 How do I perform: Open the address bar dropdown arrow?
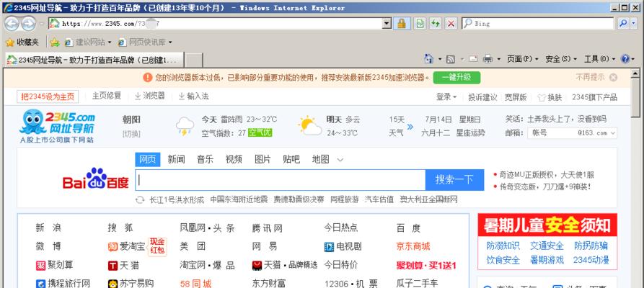coord(387,24)
